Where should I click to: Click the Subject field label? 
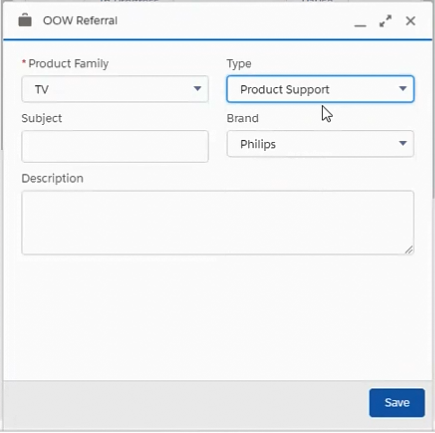pos(42,118)
